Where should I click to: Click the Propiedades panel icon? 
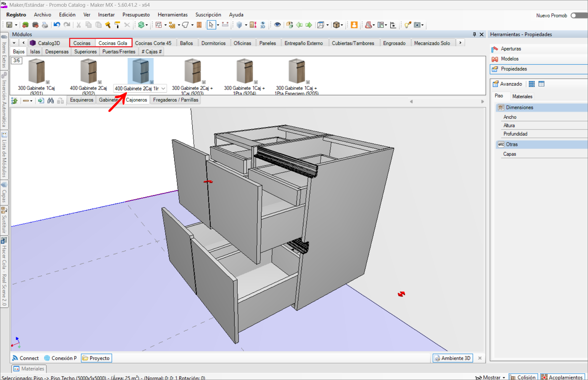[x=495, y=69]
